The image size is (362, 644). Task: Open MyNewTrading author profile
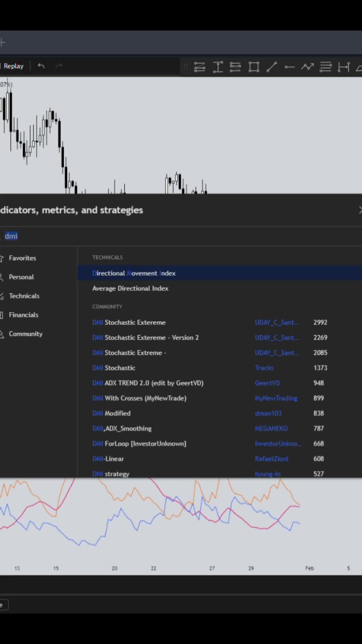pos(276,398)
